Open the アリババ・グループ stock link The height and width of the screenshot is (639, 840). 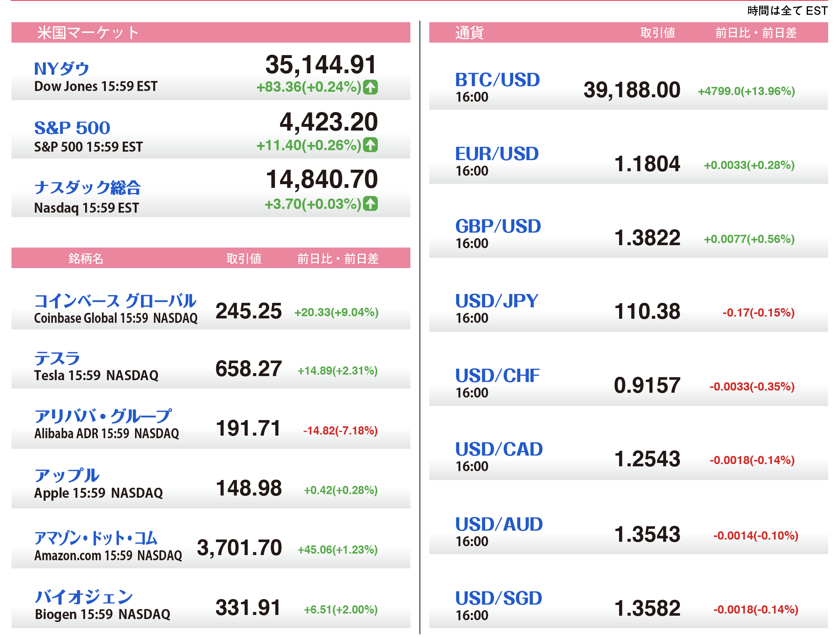pyautogui.click(x=103, y=416)
